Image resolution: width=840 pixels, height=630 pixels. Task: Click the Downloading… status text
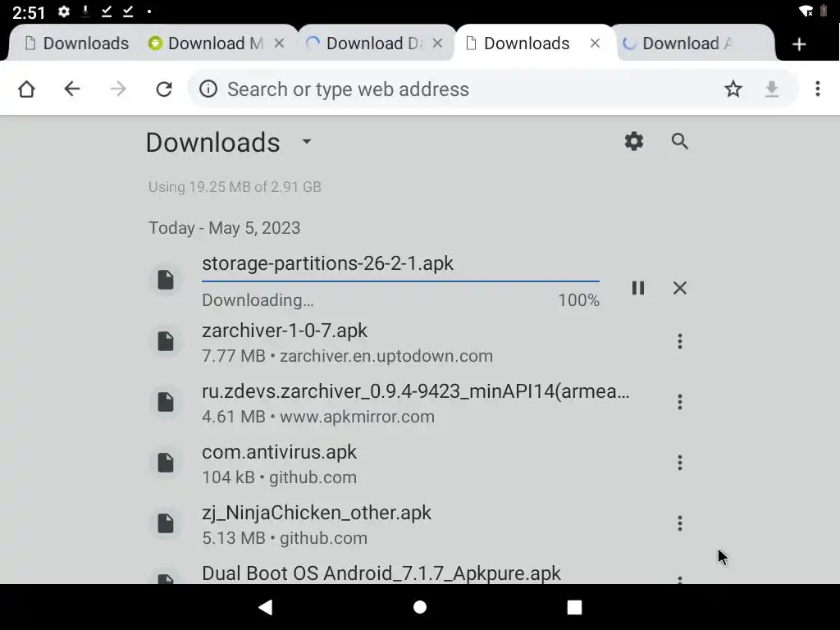(x=258, y=300)
